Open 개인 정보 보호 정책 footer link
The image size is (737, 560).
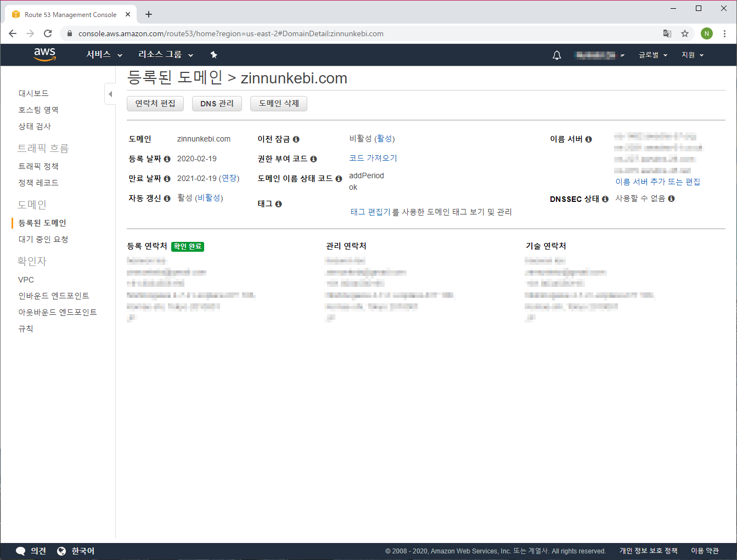[649, 551]
